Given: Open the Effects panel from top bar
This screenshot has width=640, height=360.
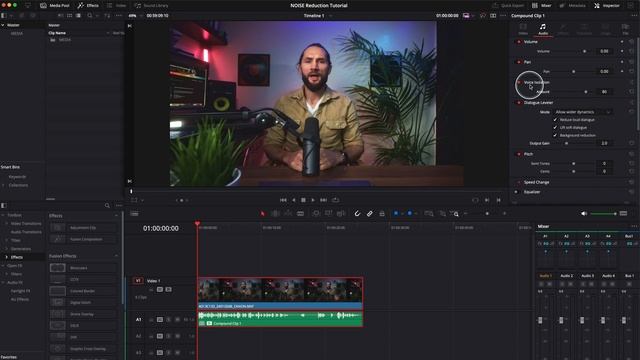Looking at the screenshot, I should pos(88,5).
